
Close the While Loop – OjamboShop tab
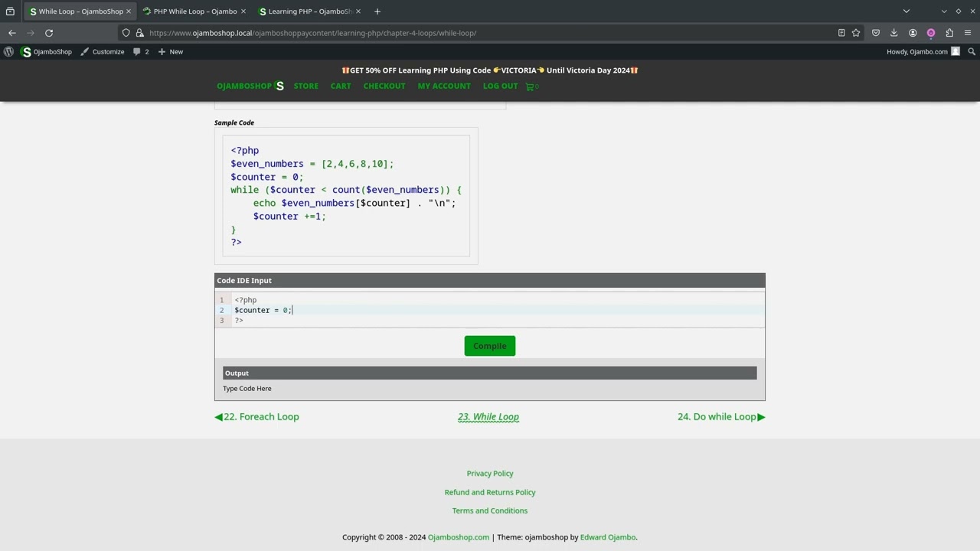click(x=128, y=11)
